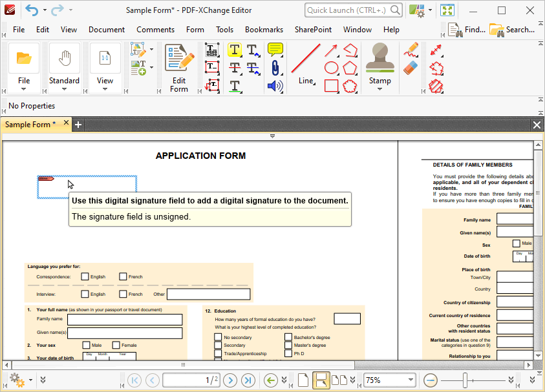Screen dimensions: 545x392
Task: Open the UI options dropdown arrow
Action: click(431, 10)
